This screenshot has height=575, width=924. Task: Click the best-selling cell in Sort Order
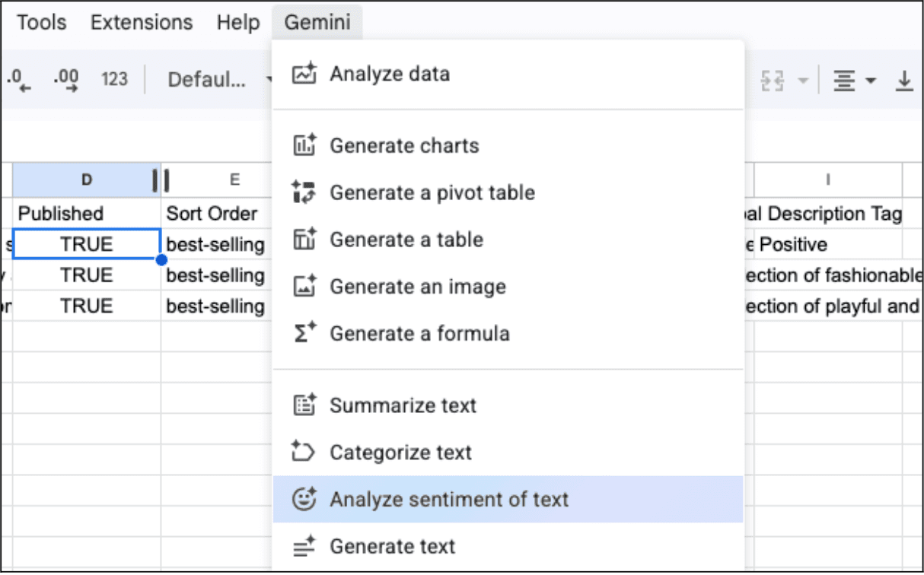(x=216, y=244)
